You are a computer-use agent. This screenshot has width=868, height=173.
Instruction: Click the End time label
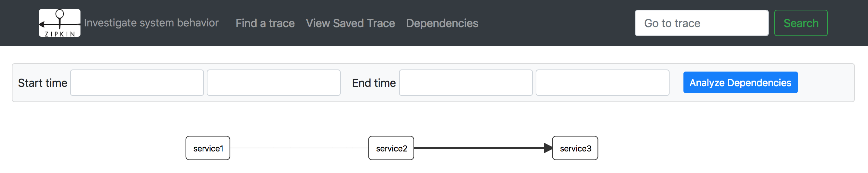(374, 83)
